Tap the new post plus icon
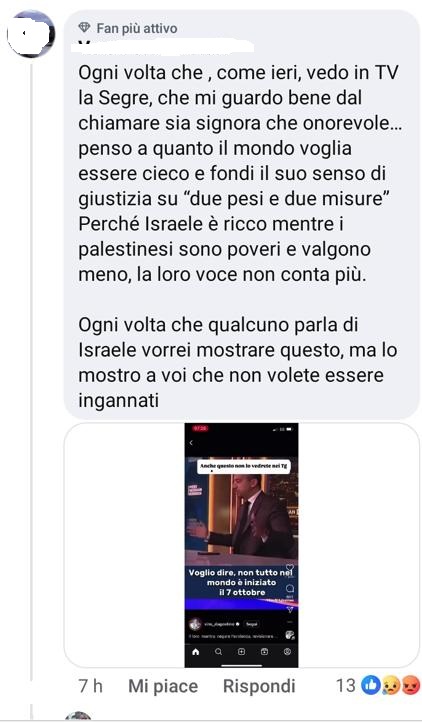 click(x=241, y=652)
